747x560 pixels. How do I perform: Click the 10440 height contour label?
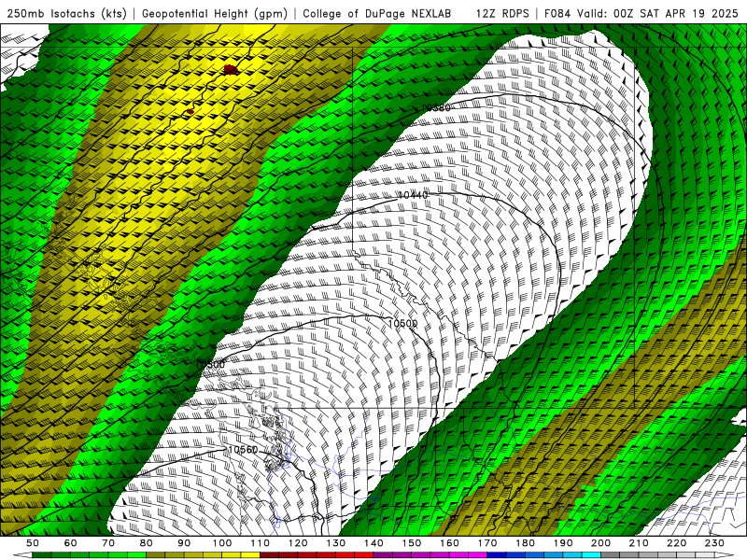(413, 195)
